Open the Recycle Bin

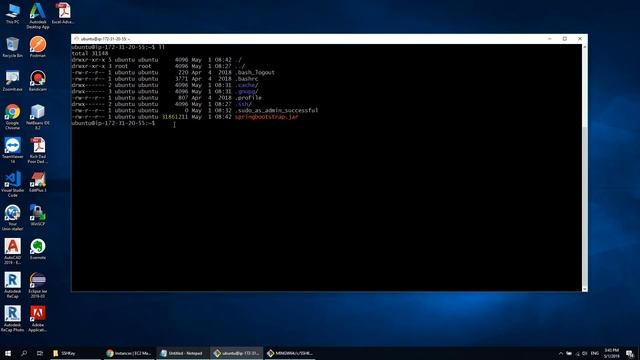pos(12,47)
